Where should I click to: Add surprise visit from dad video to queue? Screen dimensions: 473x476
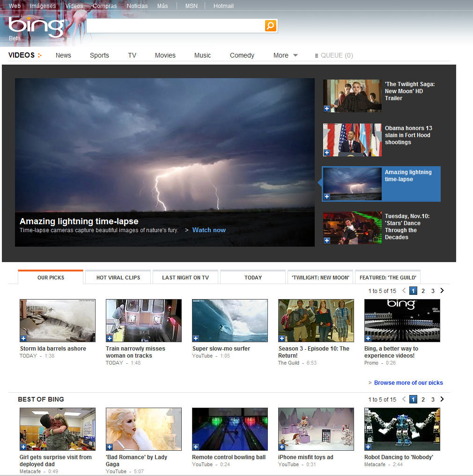click(23, 447)
